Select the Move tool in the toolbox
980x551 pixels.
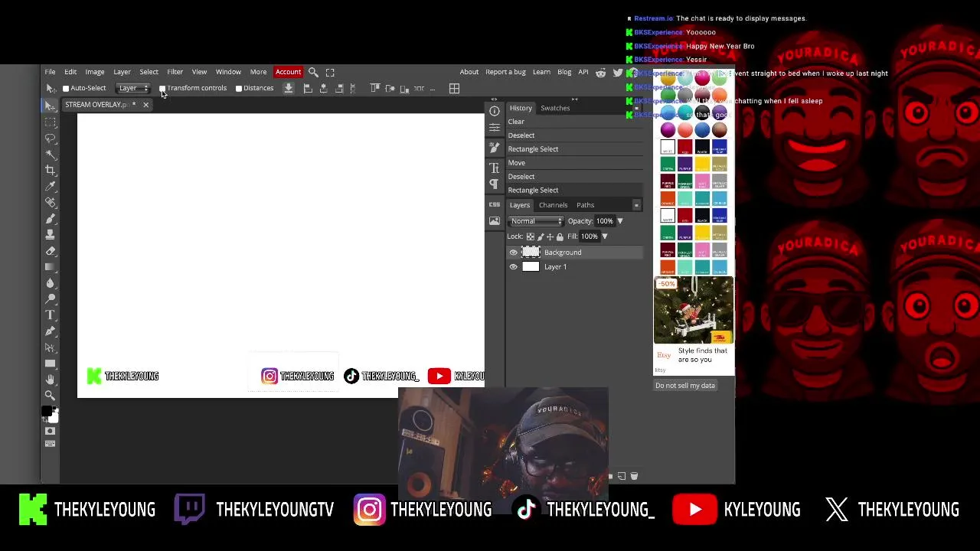tap(51, 106)
